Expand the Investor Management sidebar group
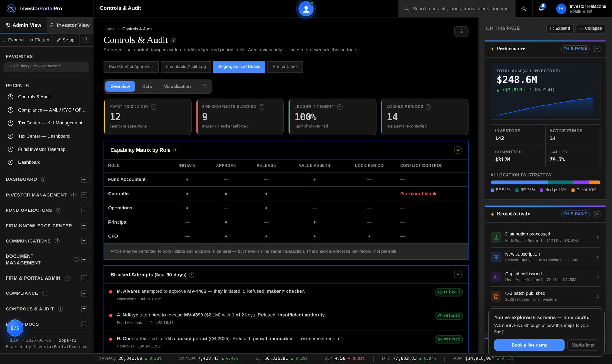 84,195
